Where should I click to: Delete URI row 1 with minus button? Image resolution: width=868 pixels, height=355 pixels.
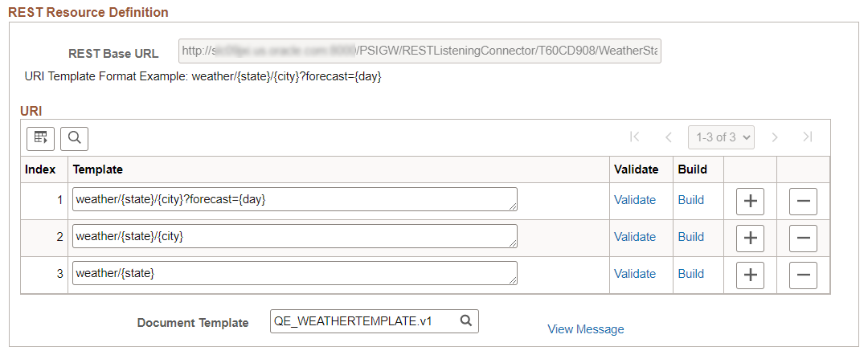803,202
